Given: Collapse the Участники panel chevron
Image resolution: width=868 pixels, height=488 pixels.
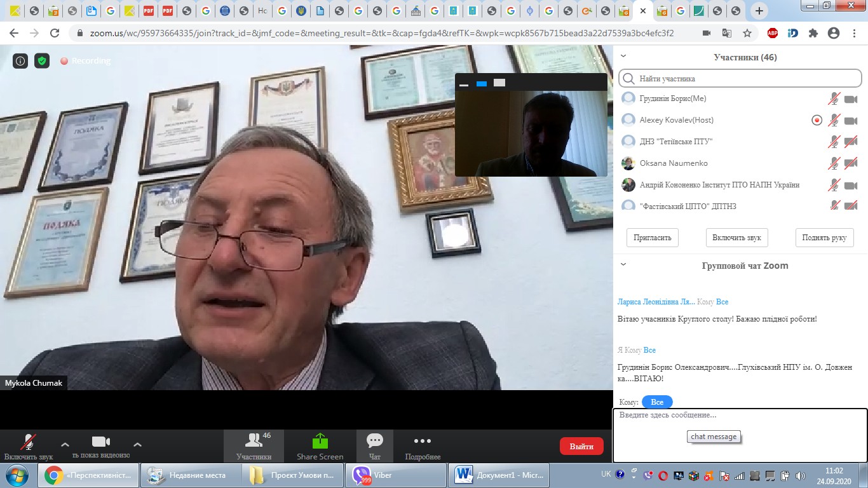Looking at the screenshot, I should (x=623, y=57).
